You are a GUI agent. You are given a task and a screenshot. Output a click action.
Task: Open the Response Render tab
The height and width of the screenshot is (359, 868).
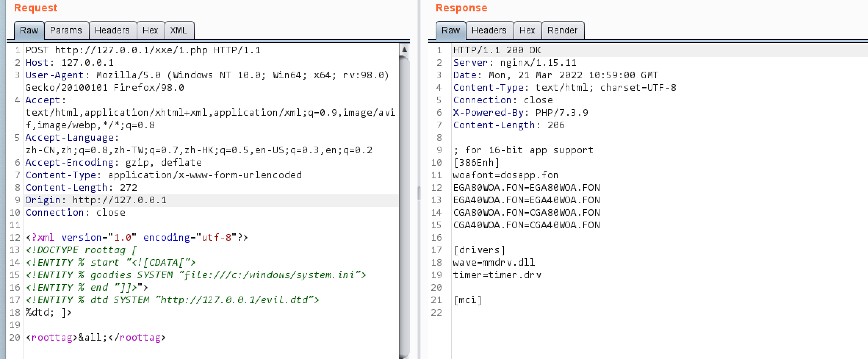563,30
